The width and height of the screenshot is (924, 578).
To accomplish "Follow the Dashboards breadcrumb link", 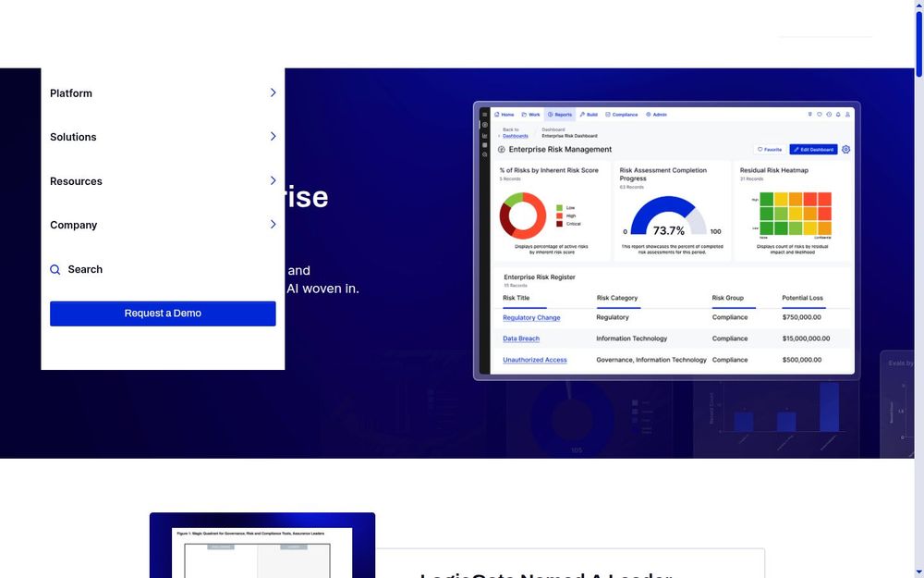I will coord(515,136).
